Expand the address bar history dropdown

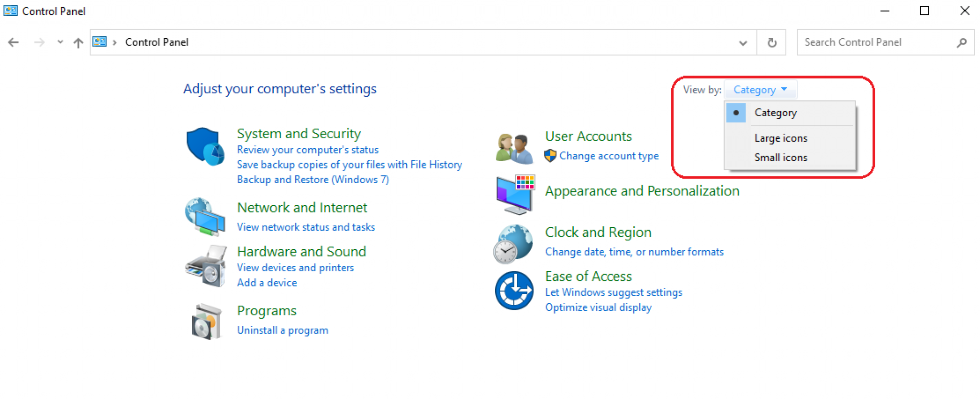(743, 43)
